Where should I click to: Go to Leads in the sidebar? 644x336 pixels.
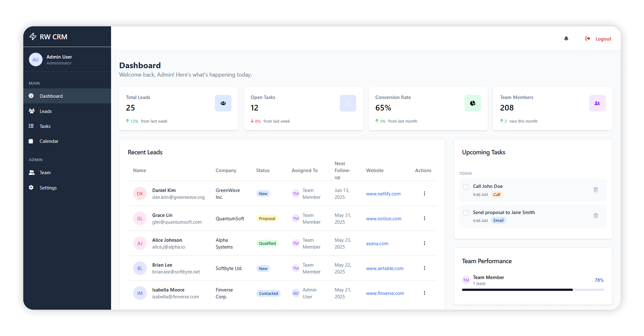[46, 111]
